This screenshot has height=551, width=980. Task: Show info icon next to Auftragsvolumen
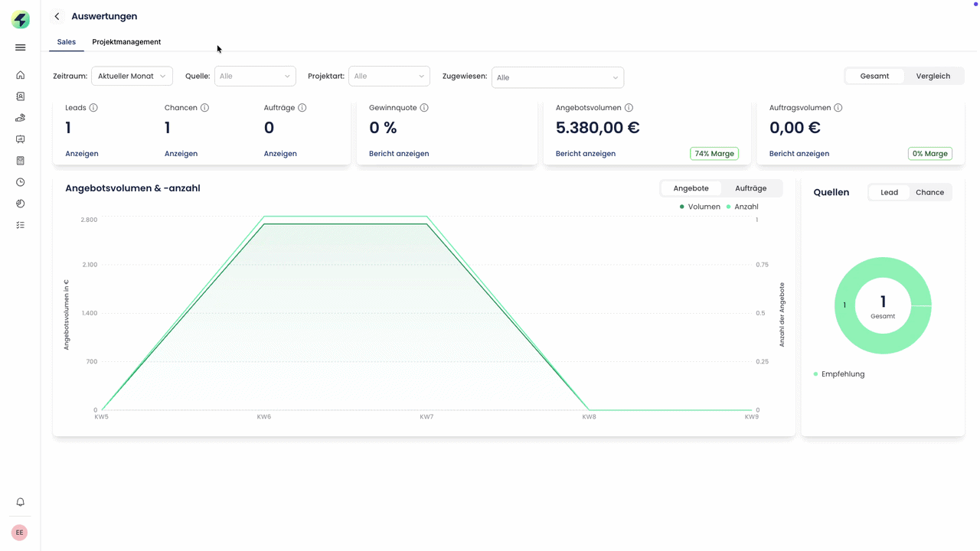click(838, 108)
